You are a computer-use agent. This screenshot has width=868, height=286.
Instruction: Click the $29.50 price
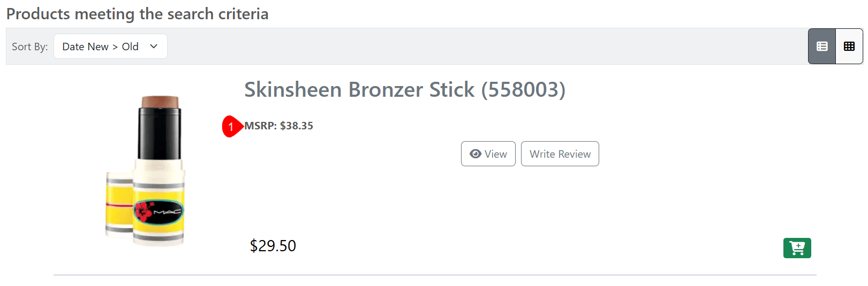[273, 246]
